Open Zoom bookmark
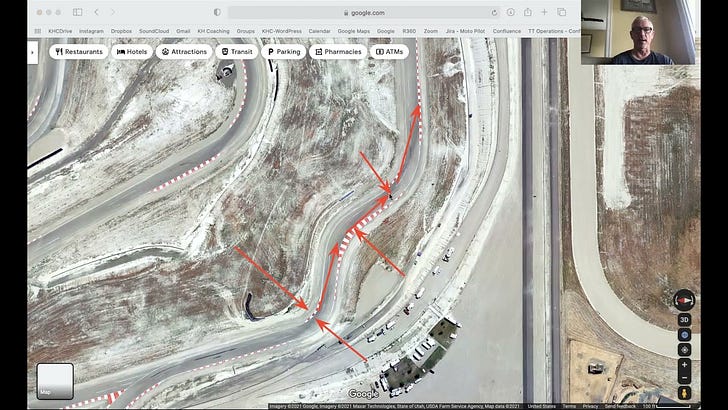 [431, 31]
